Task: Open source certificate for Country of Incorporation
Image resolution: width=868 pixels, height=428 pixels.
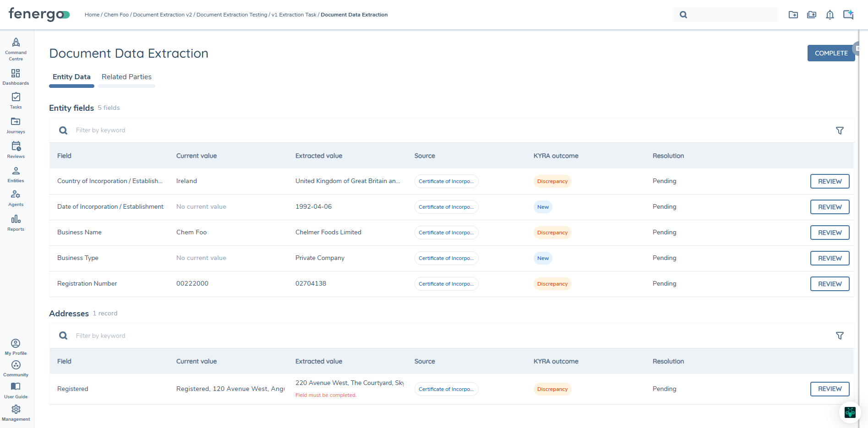Action: pyautogui.click(x=446, y=181)
